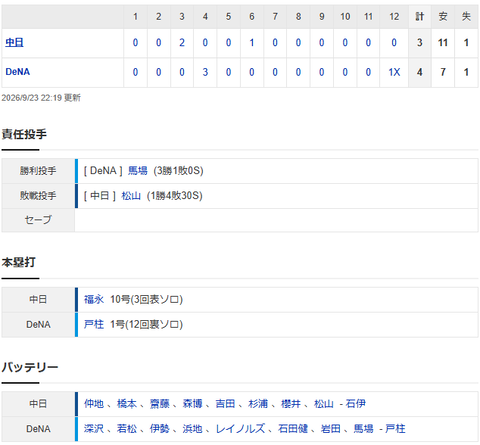Open winning pitcher 馬場 profile link

(x=138, y=171)
